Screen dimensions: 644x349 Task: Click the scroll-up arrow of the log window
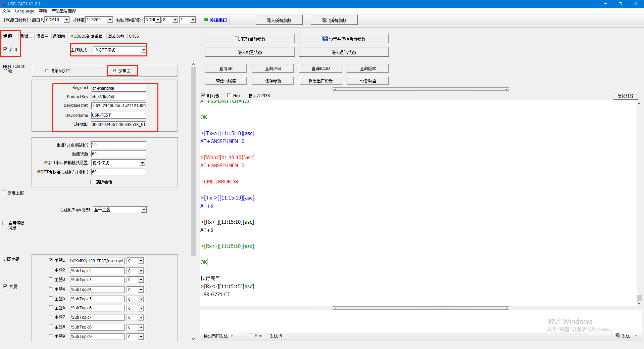tap(639, 104)
